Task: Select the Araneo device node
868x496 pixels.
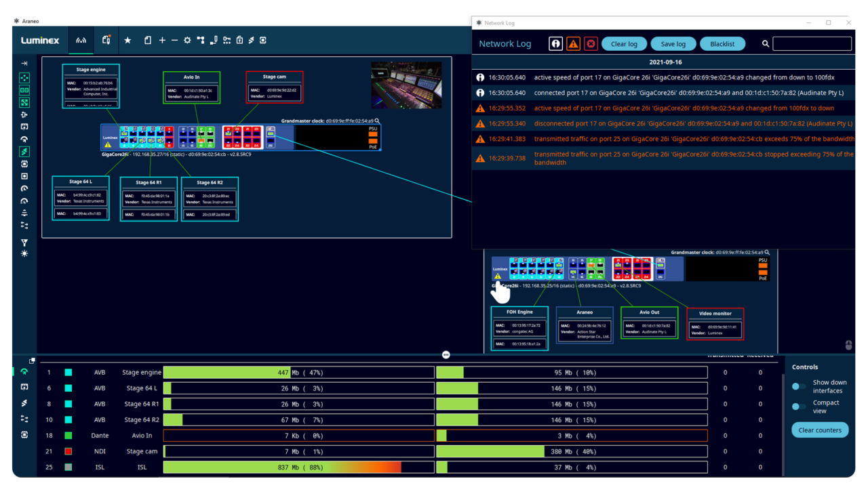Action: (x=585, y=325)
